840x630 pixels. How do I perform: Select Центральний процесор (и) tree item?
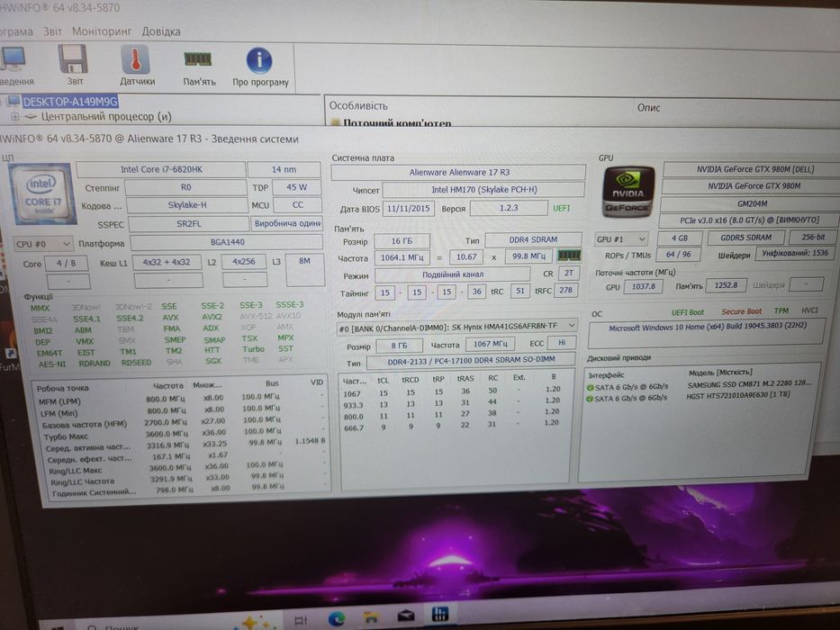(x=106, y=116)
